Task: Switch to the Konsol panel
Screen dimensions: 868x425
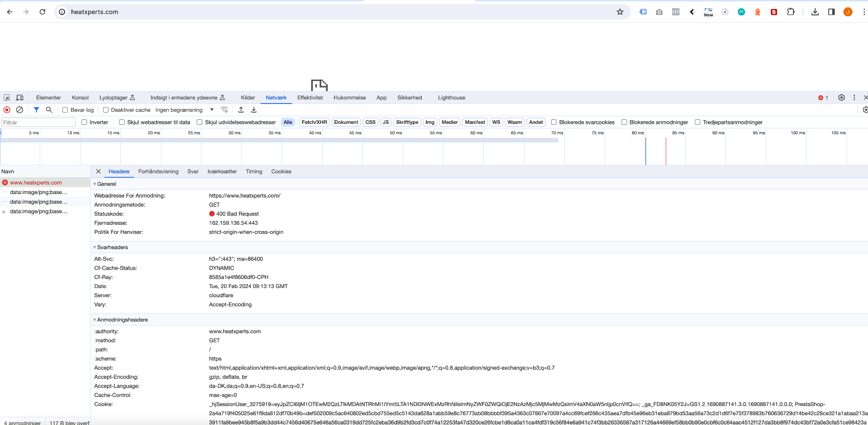Action: pyautogui.click(x=80, y=98)
